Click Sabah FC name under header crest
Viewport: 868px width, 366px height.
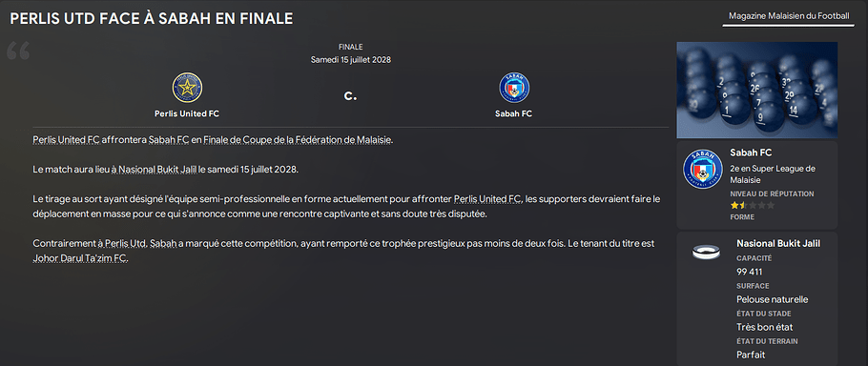click(514, 113)
